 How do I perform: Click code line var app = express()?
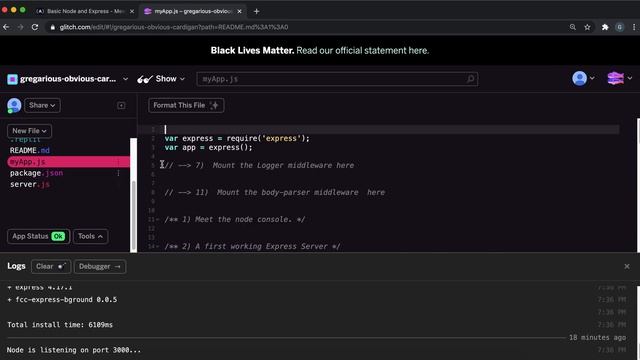209,147
